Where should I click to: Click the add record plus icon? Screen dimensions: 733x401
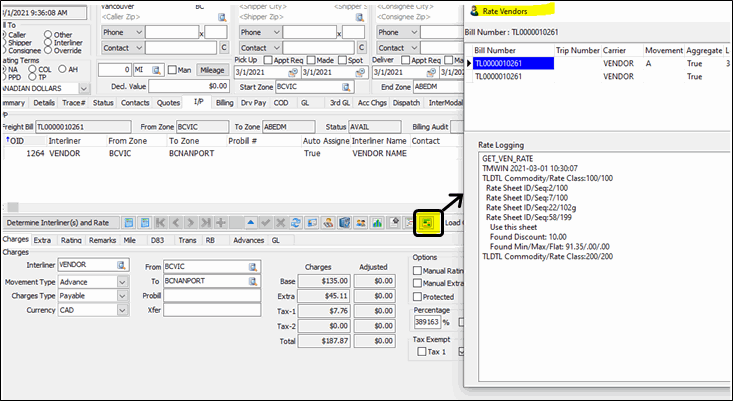click(220, 222)
